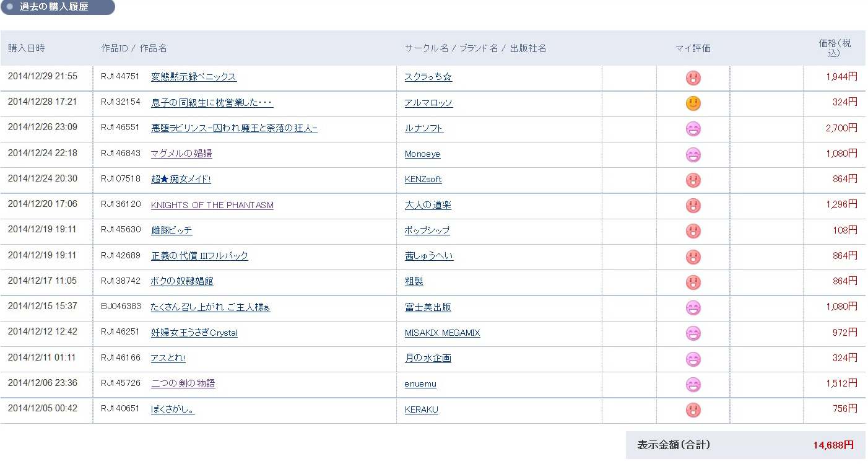Select the work ID BJ046383
The image size is (868, 464).
pyautogui.click(x=121, y=307)
